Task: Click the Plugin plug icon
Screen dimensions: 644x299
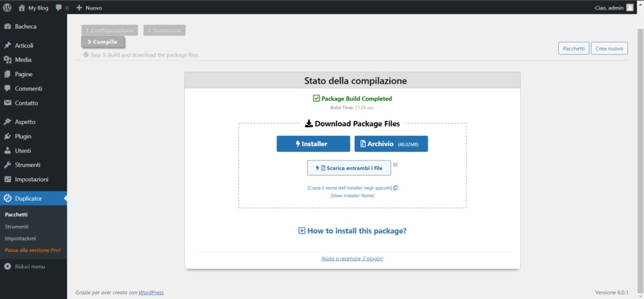Action: point(8,137)
